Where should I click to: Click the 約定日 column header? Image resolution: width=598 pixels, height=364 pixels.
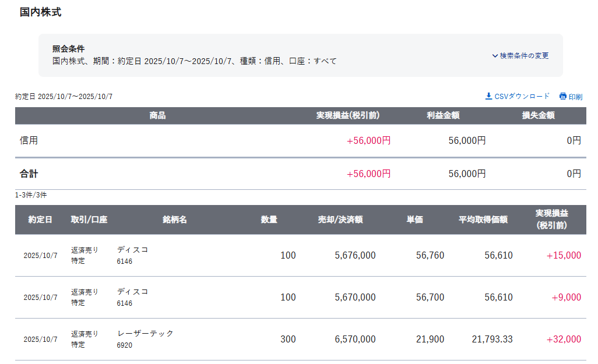pyautogui.click(x=40, y=220)
